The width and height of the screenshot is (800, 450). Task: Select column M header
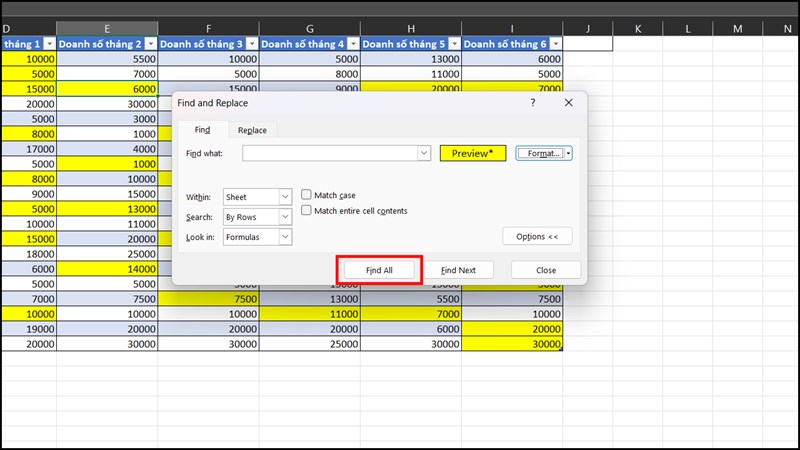point(738,29)
